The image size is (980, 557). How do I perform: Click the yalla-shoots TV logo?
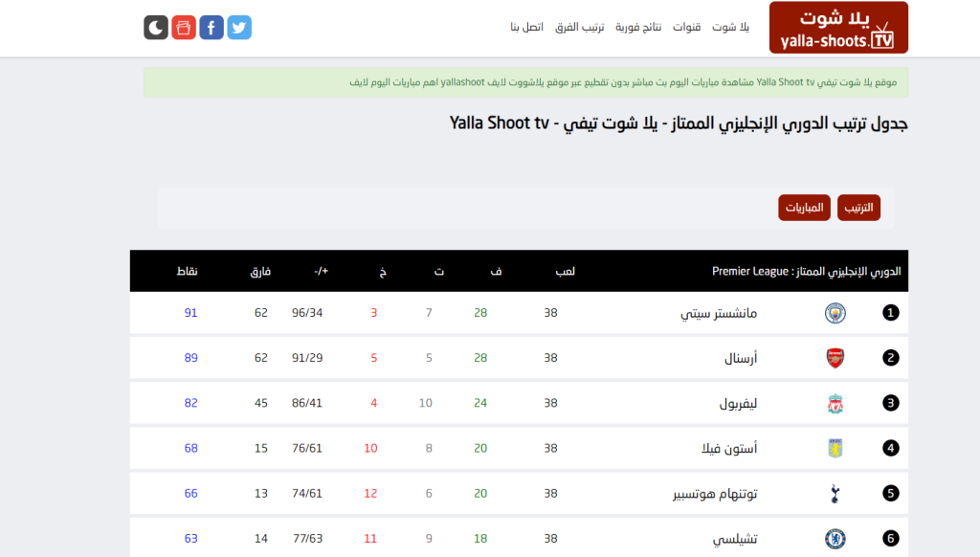pyautogui.click(x=838, y=28)
